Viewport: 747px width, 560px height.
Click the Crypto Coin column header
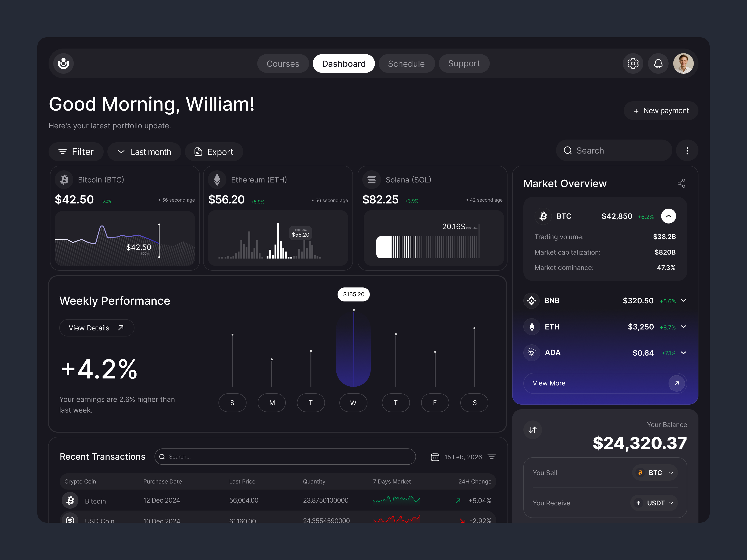tap(80, 481)
